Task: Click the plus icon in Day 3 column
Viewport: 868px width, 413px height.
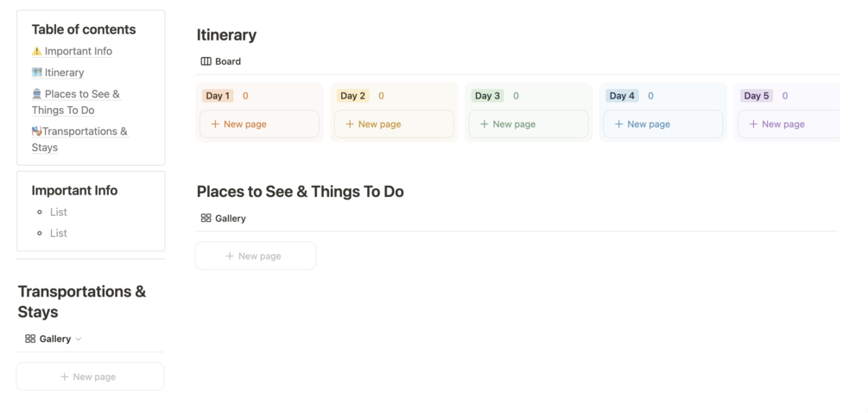Action: coord(485,124)
